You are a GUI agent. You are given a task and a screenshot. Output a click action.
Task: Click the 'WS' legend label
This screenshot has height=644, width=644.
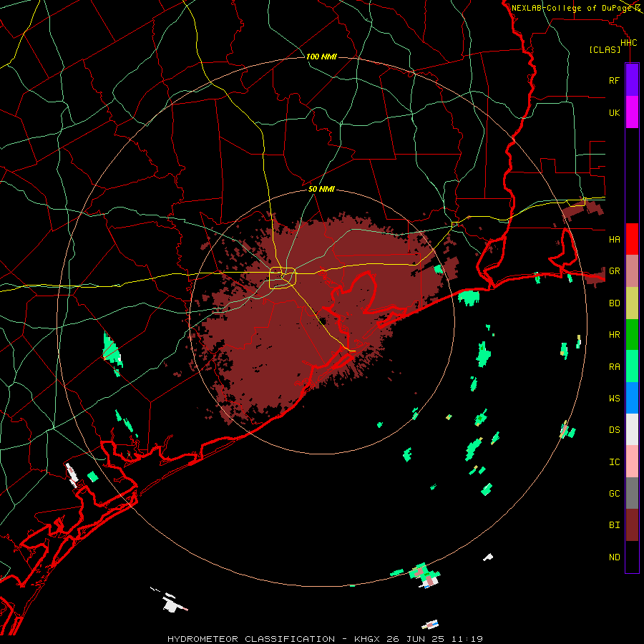coord(614,398)
